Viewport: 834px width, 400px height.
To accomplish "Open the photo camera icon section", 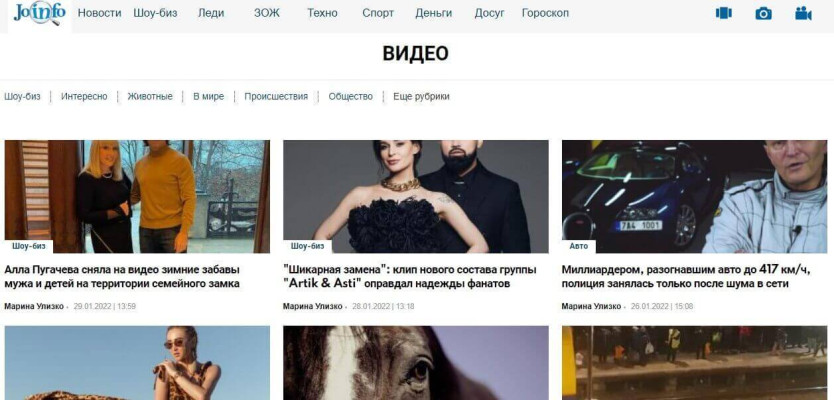I will click(x=763, y=13).
